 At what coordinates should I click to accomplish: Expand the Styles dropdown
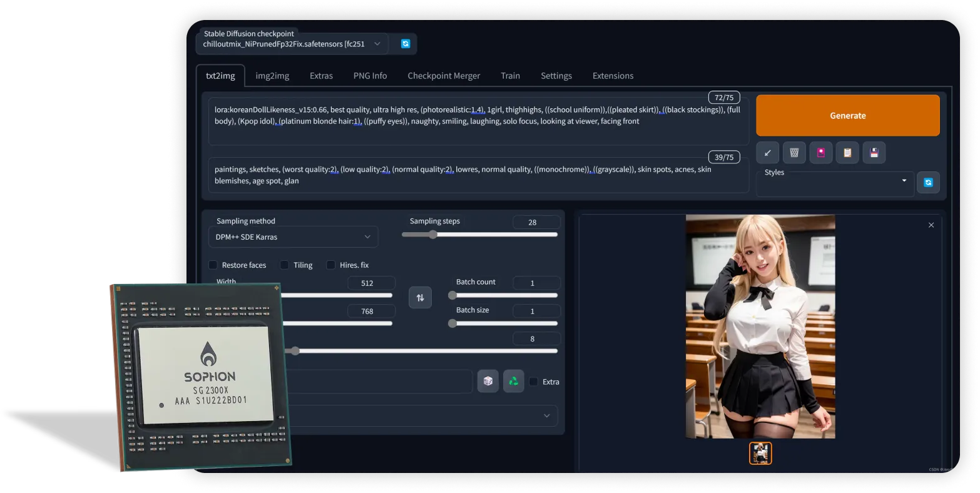pos(834,181)
